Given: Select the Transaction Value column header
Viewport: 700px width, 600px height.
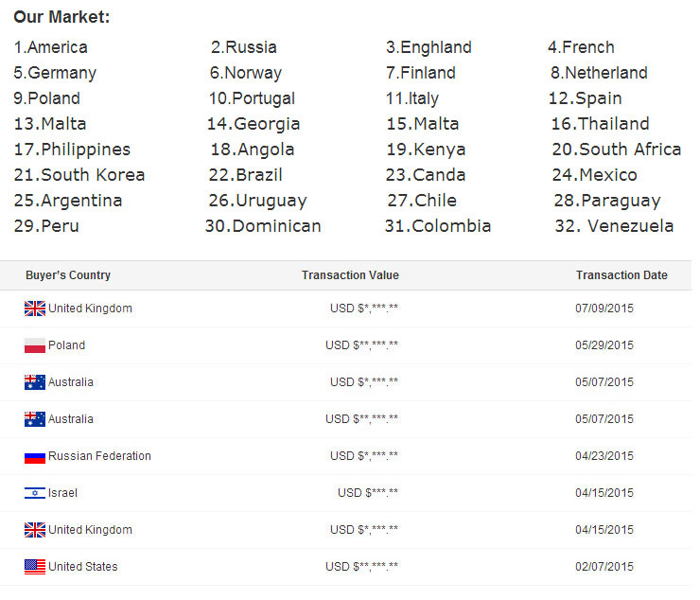Looking at the screenshot, I should [x=350, y=275].
